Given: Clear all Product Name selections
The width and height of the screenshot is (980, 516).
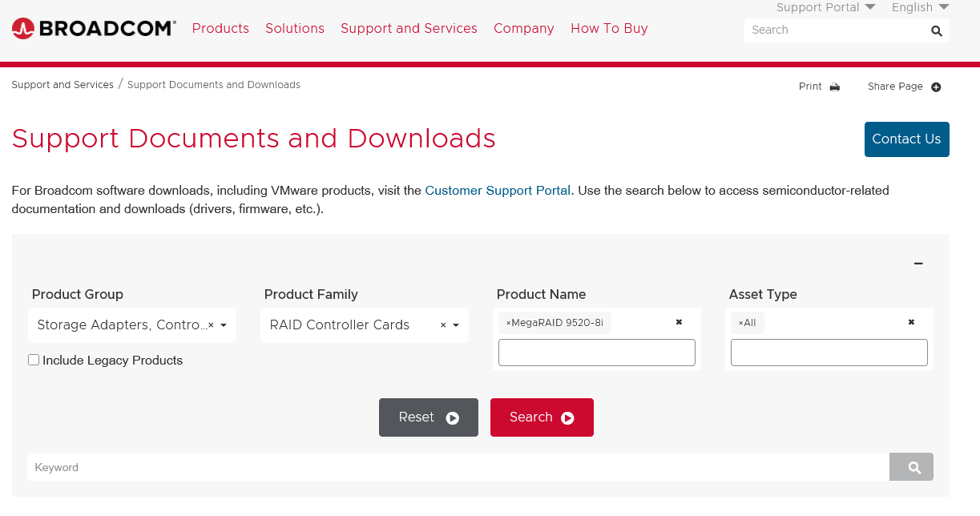Looking at the screenshot, I should [x=679, y=322].
